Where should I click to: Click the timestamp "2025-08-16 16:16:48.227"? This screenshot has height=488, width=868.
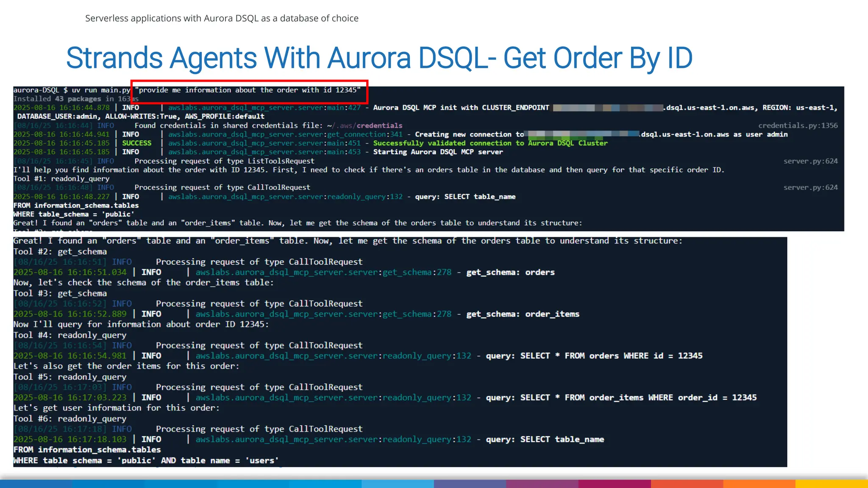pyautogui.click(x=61, y=197)
